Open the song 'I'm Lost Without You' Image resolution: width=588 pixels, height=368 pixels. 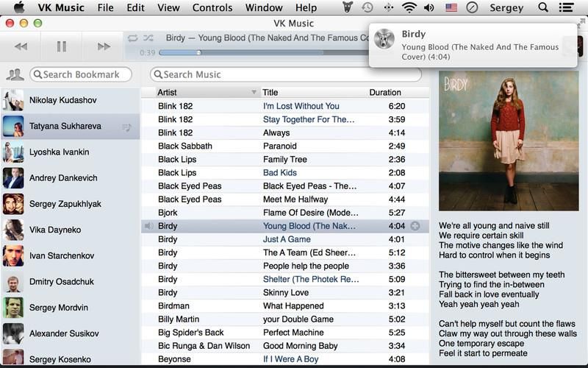301,106
